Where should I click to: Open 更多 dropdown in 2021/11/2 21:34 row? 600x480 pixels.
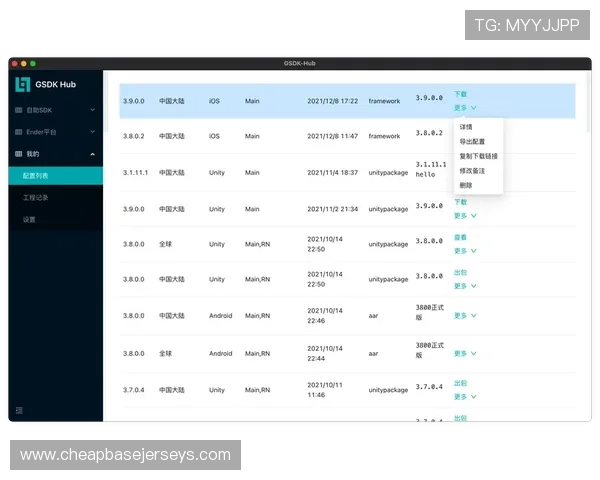(x=465, y=216)
